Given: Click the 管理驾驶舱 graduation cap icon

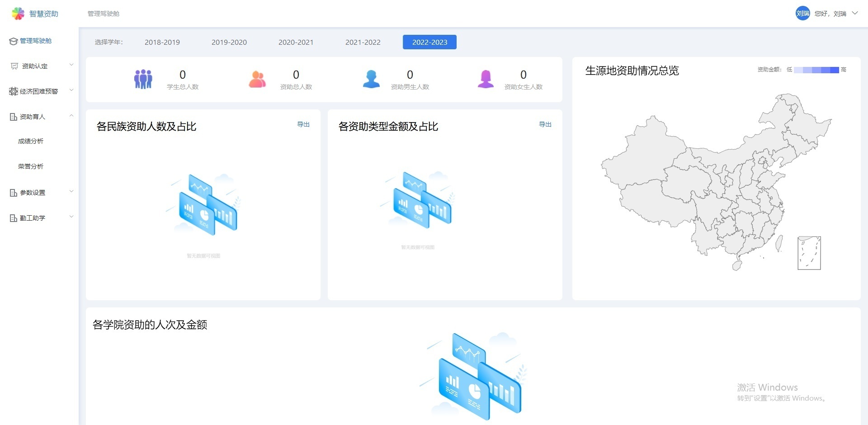Looking at the screenshot, I should (x=14, y=41).
